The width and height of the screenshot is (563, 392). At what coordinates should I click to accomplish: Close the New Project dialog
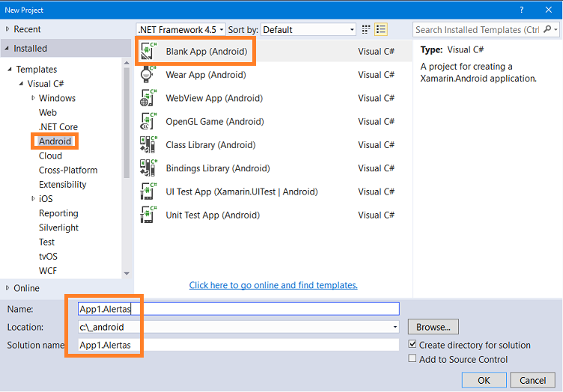pos(548,10)
